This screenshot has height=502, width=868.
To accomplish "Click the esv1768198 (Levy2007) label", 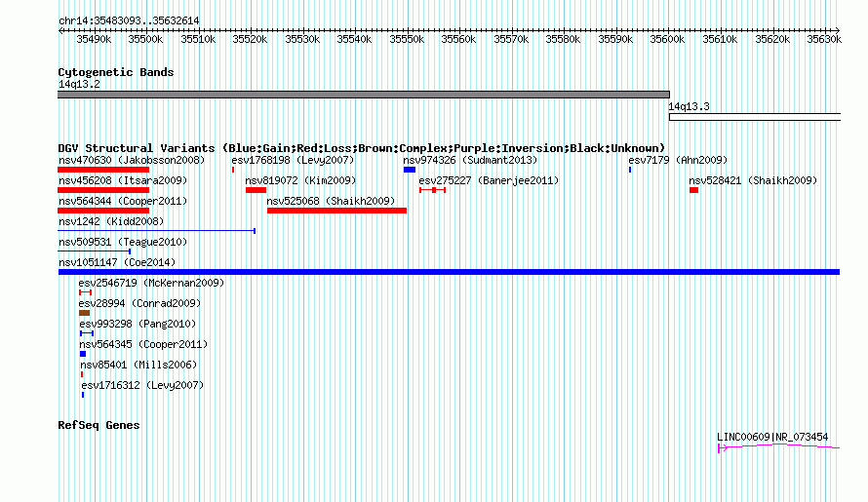I will [293, 160].
